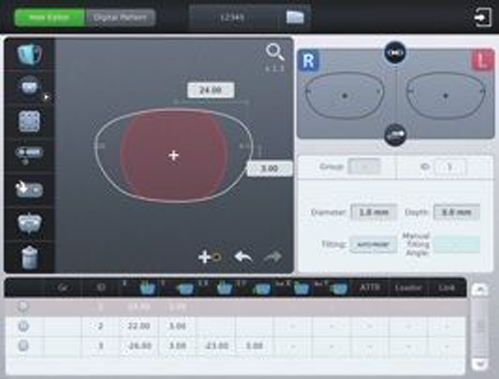499x379 pixels.
Task: Select the rectangular hole array tool
Action: (29, 121)
